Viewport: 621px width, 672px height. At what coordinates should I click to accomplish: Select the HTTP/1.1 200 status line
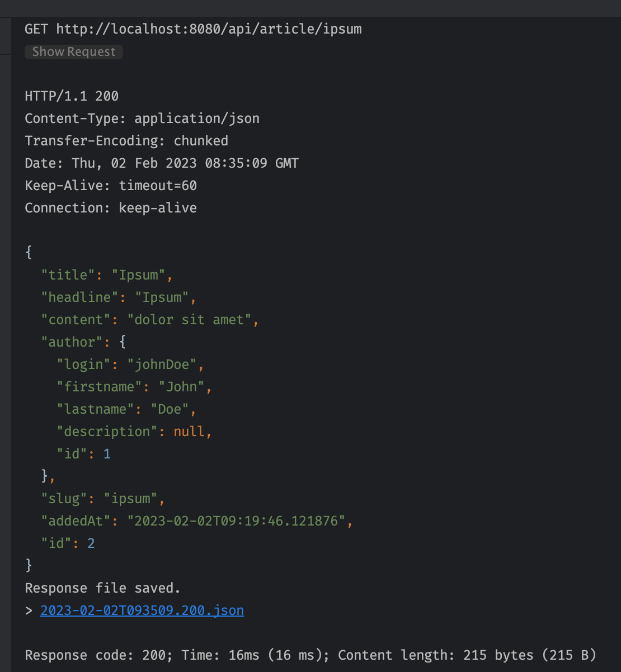pos(71,96)
